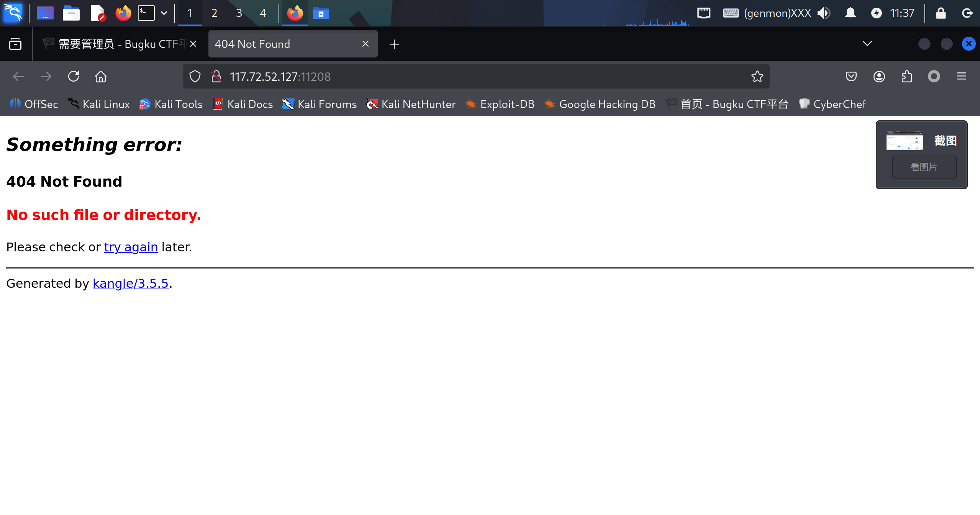Mute the system volume speaker icon
980x515 pixels.
point(823,13)
